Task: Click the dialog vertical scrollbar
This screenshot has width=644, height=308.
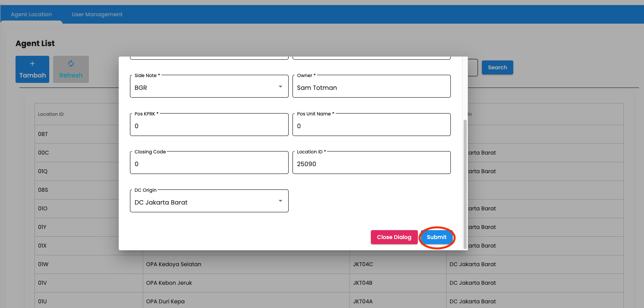Action: (x=465, y=182)
